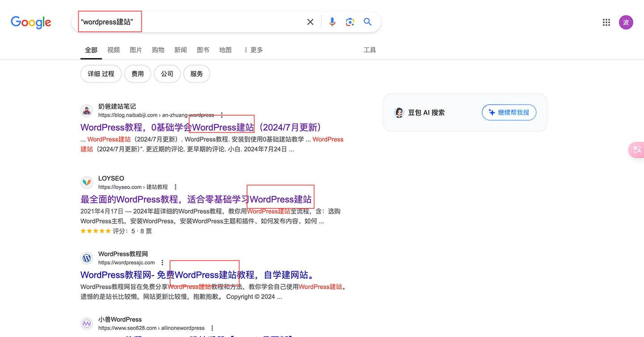The image size is (644, 337).
Task: Click the 奶爸建站笔记 site name
Action: click(117, 106)
